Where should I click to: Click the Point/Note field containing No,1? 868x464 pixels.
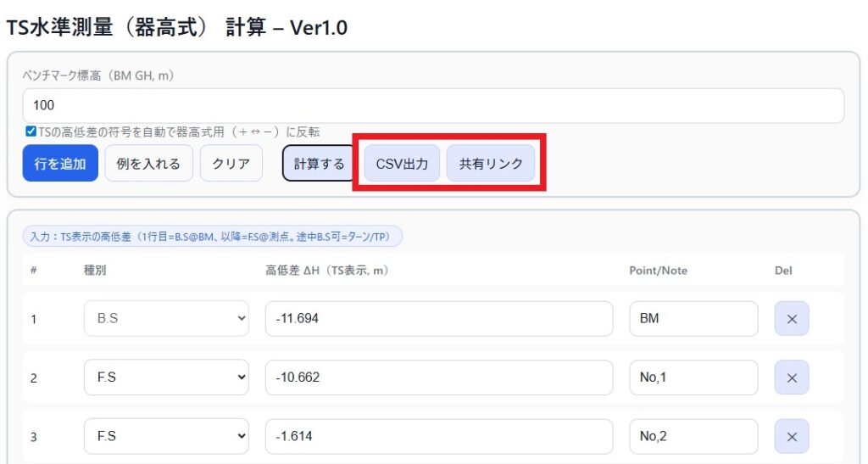pos(693,377)
